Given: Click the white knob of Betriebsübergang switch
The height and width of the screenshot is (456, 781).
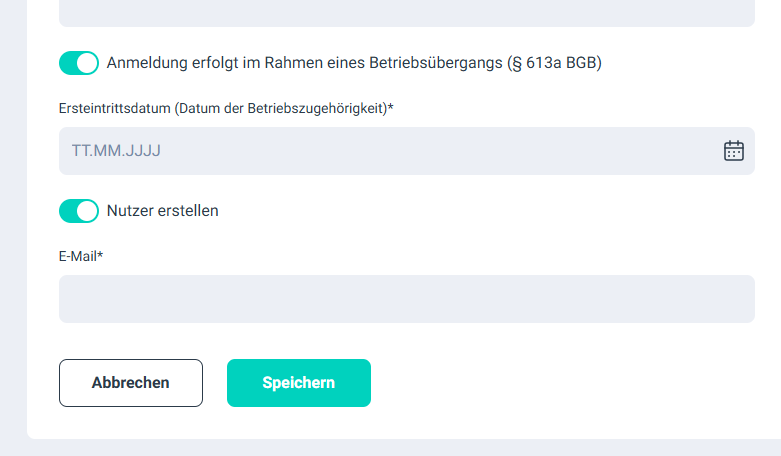Looking at the screenshot, I should point(88,63).
